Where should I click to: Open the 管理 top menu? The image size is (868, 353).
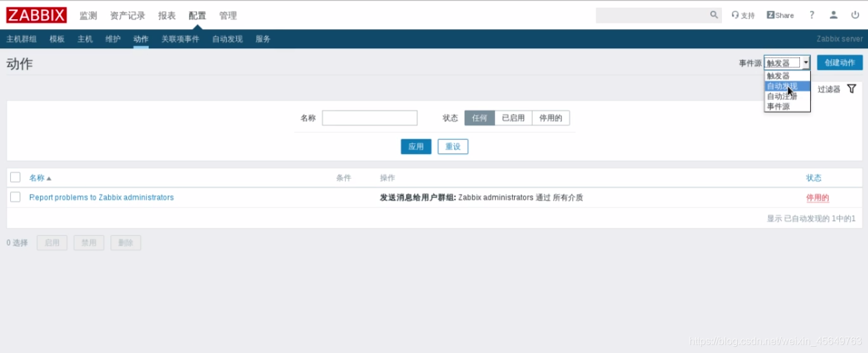point(228,15)
